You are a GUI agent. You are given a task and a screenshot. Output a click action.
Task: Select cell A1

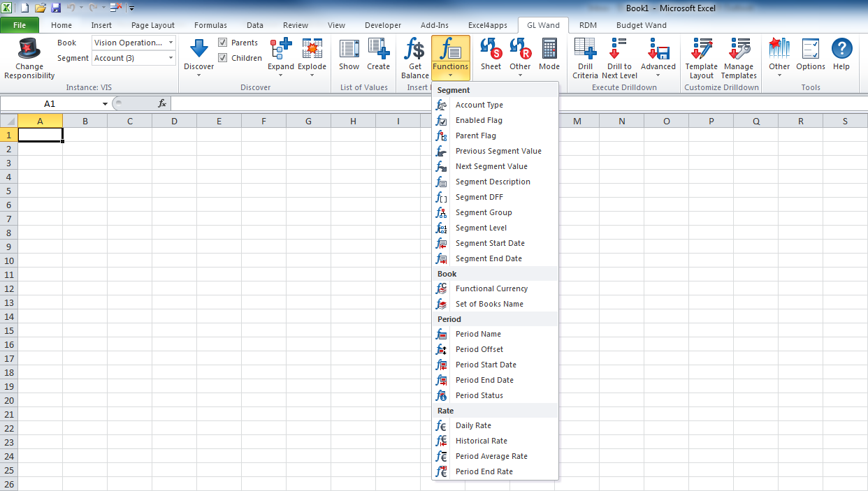tap(40, 135)
